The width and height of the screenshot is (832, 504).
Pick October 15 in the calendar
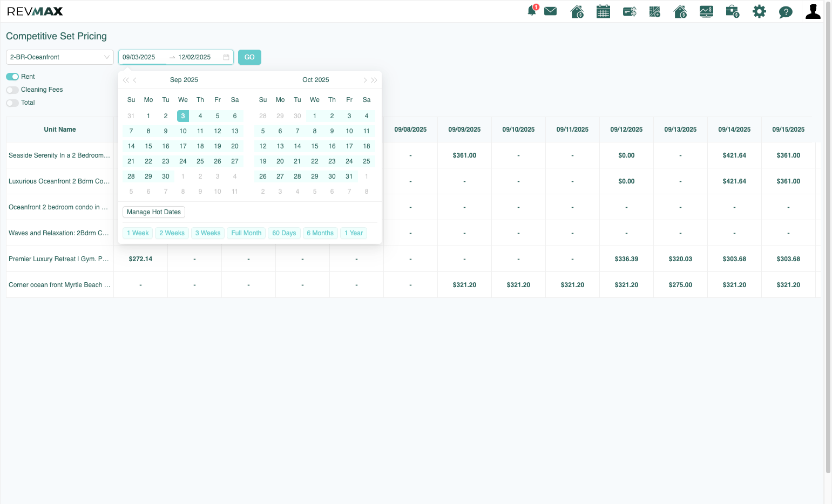click(x=315, y=146)
